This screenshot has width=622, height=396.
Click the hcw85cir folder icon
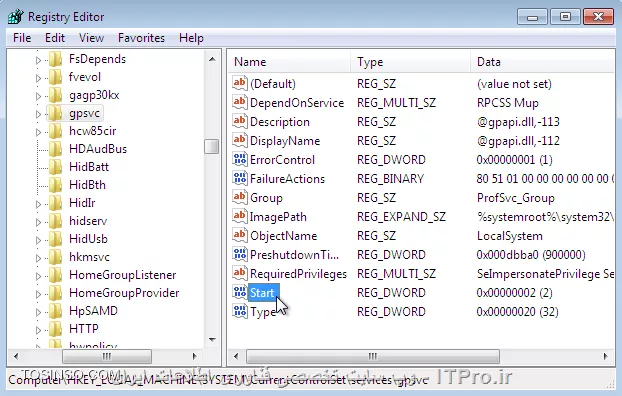coord(56,131)
